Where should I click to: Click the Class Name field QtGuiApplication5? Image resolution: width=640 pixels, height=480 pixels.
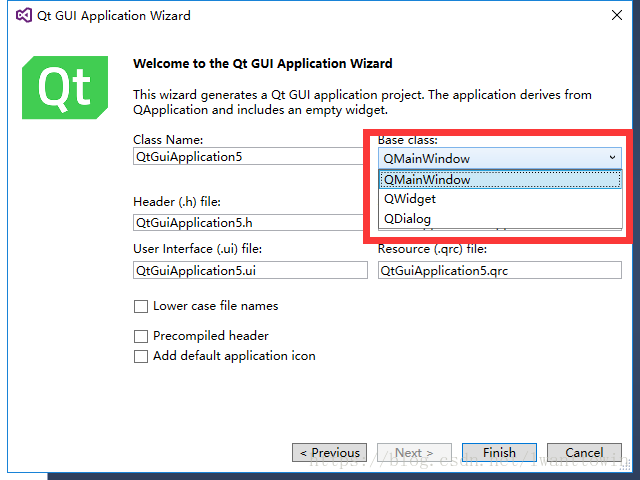[248, 157]
